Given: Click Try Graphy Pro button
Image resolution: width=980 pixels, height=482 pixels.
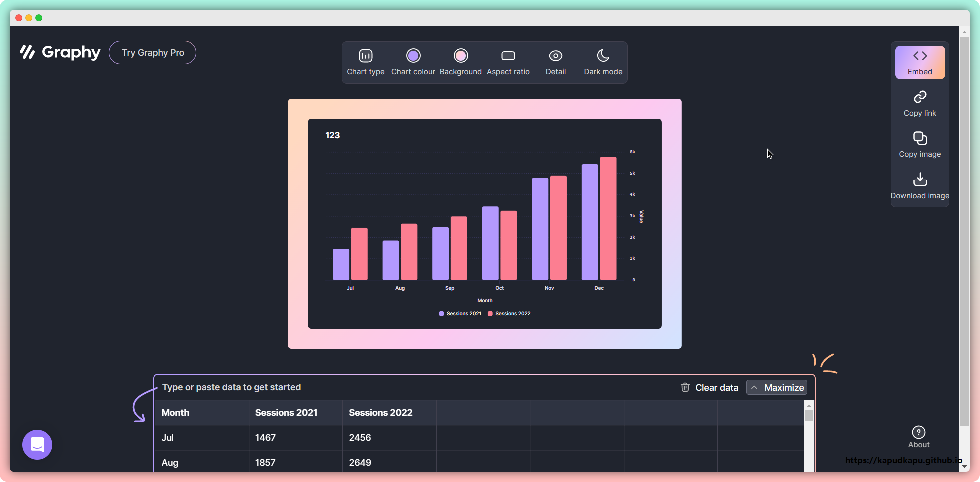Looking at the screenshot, I should (152, 53).
